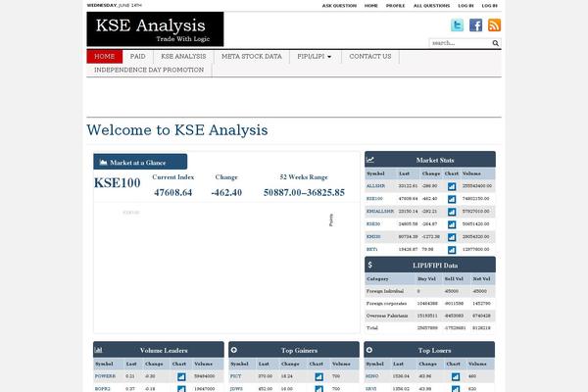Click the Volume Leaders panel header
Viewport: 588px width, 392px height.
coord(159,350)
